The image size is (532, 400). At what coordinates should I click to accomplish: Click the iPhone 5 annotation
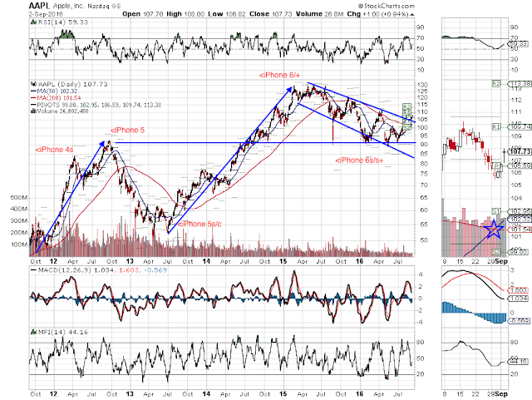tap(127, 130)
